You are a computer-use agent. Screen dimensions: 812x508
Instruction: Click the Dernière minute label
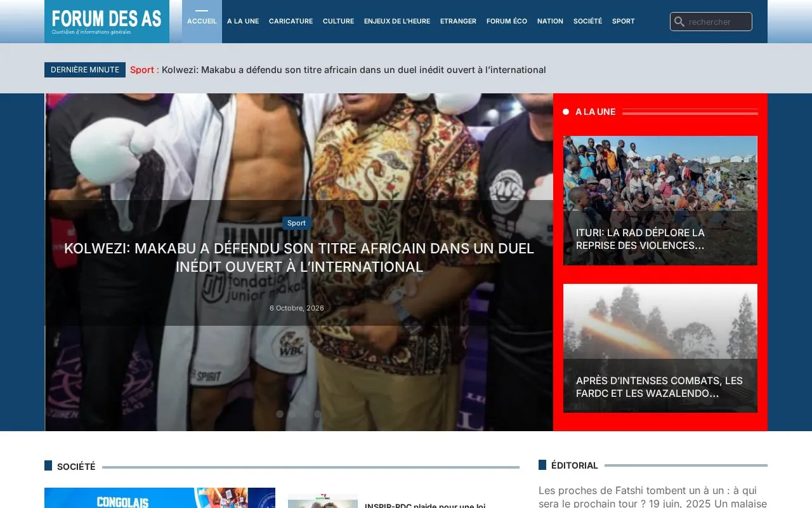click(x=85, y=70)
